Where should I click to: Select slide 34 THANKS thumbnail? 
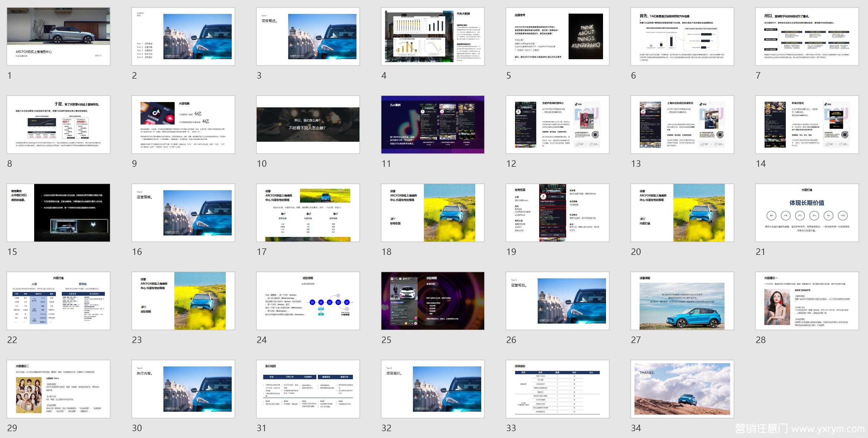click(682, 389)
